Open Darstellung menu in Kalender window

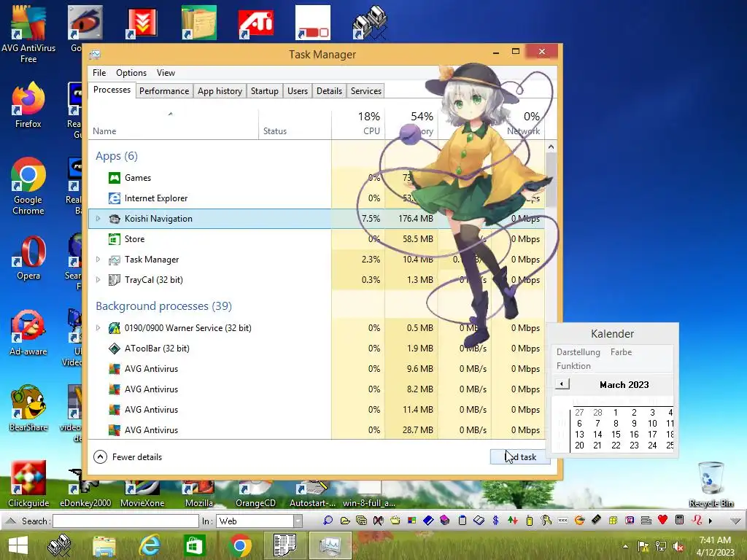(578, 352)
